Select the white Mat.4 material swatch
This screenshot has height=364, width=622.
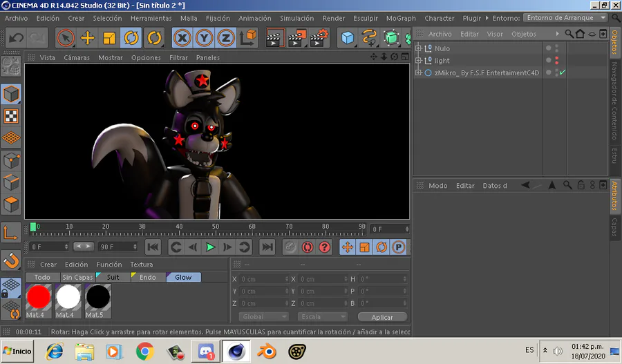tap(68, 301)
